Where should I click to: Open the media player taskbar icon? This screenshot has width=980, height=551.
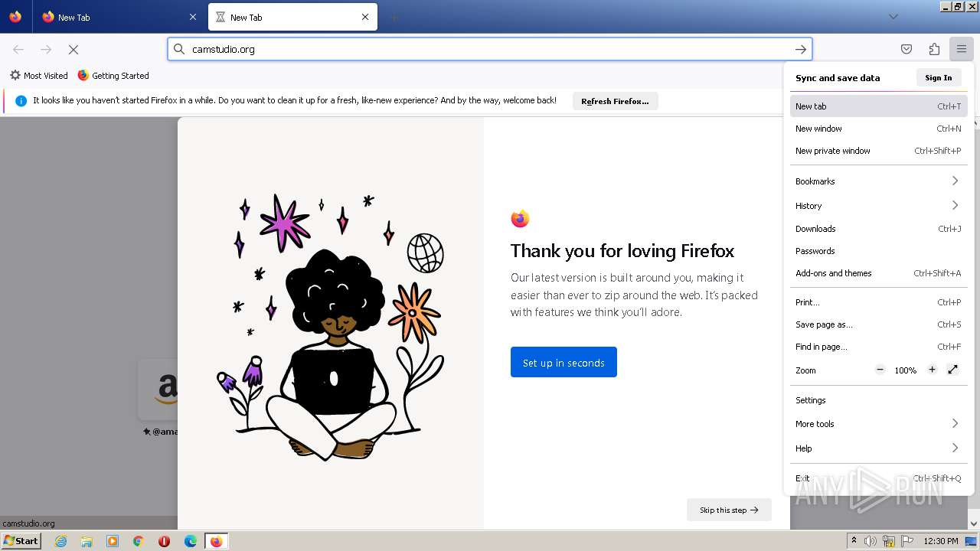[x=113, y=541]
